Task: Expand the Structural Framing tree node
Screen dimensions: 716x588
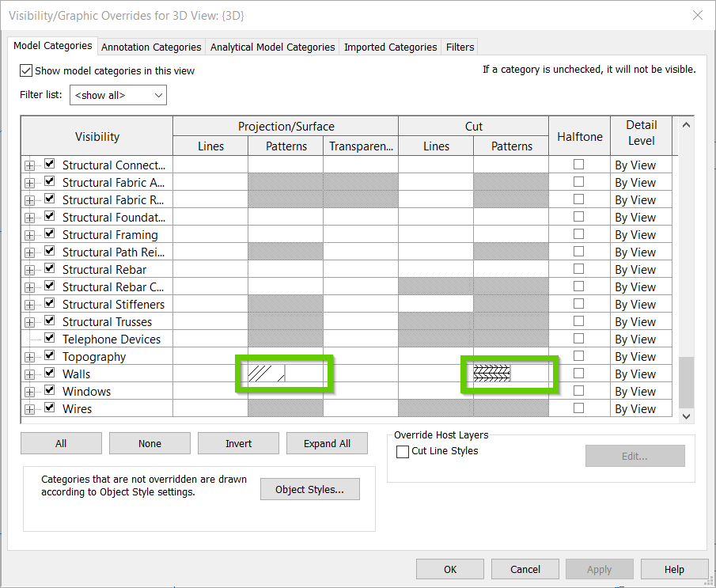Action: [29, 235]
